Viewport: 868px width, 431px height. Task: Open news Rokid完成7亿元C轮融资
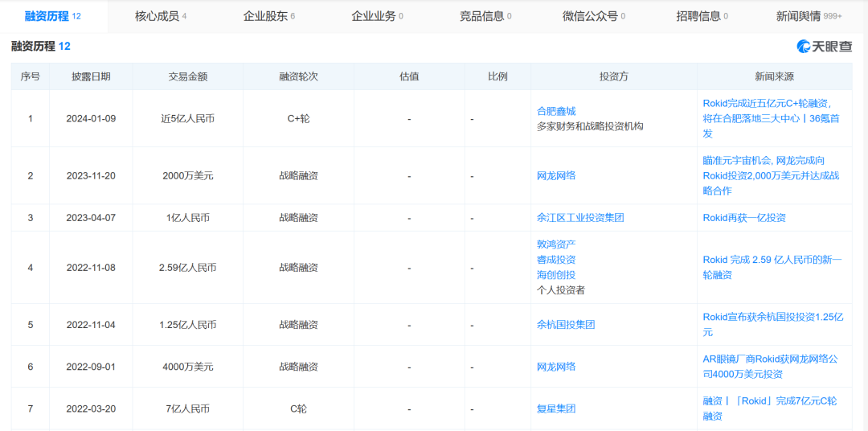pos(769,408)
